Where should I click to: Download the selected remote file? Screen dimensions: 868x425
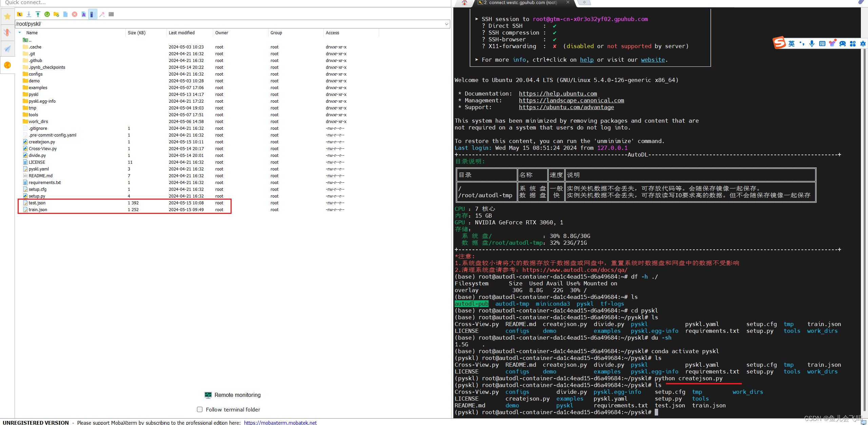tap(28, 14)
